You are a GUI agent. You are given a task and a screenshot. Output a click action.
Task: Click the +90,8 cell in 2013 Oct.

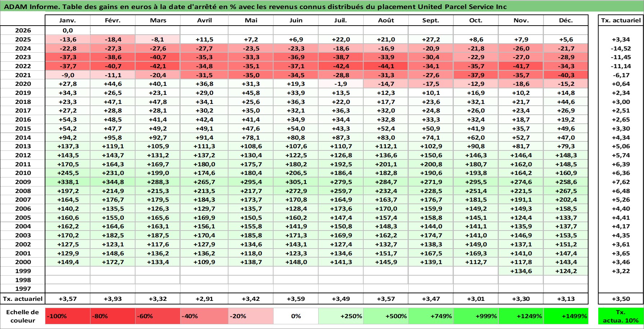tap(476, 146)
